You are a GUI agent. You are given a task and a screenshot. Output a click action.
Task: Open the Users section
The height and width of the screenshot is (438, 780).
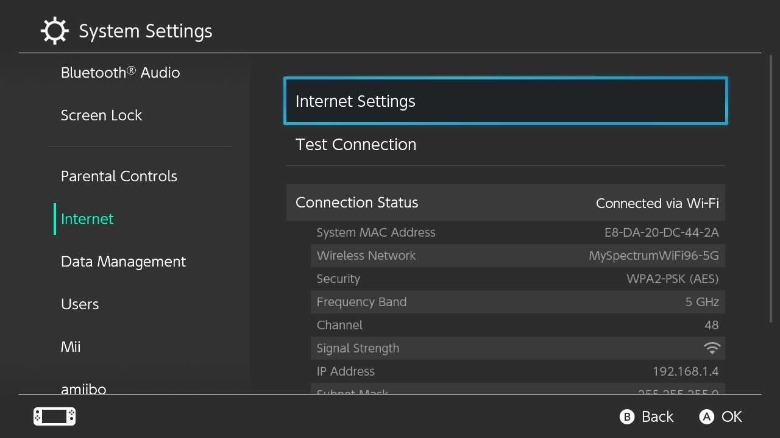(80, 304)
